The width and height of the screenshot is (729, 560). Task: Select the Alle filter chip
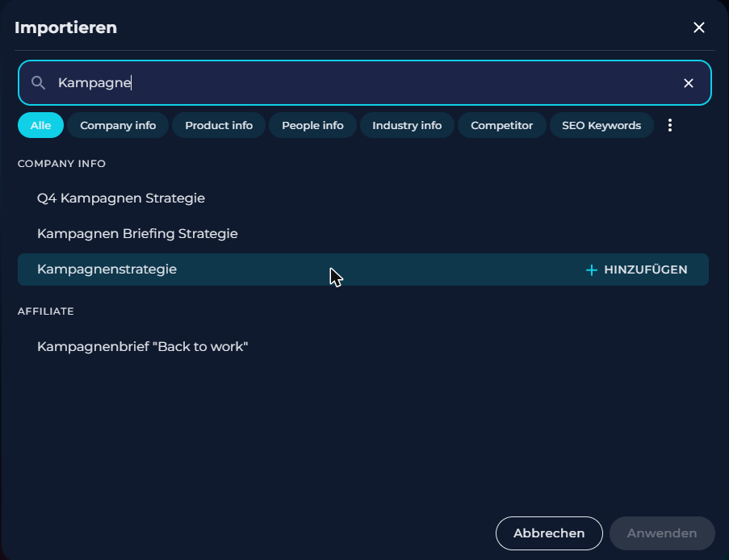pyautogui.click(x=41, y=126)
